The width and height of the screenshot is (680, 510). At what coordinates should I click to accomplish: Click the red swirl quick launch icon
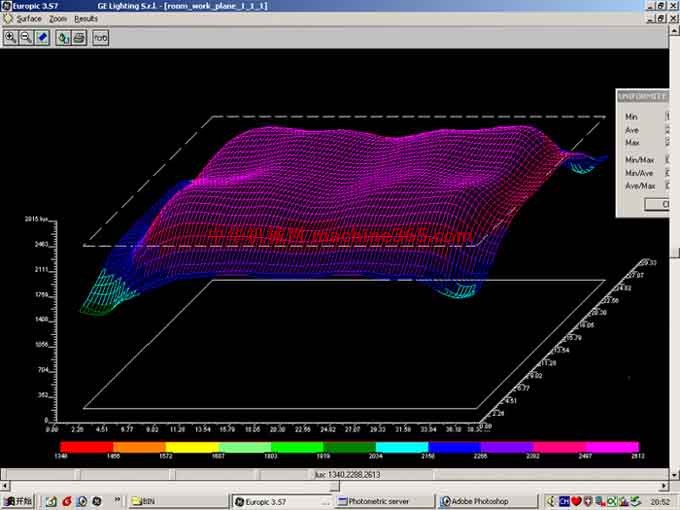click(67, 501)
